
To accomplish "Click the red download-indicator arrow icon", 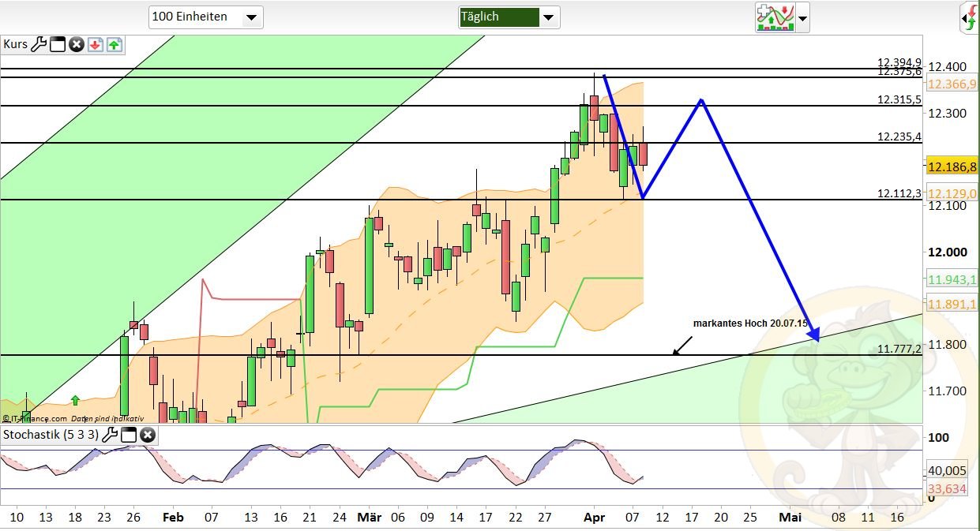I will (x=95, y=44).
